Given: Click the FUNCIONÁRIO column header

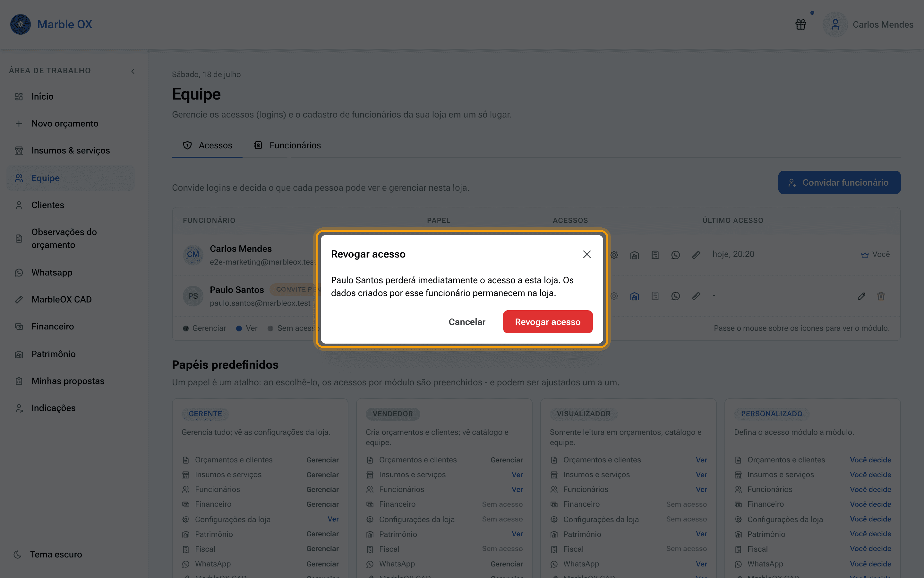Looking at the screenshot, I should [209, 221].
